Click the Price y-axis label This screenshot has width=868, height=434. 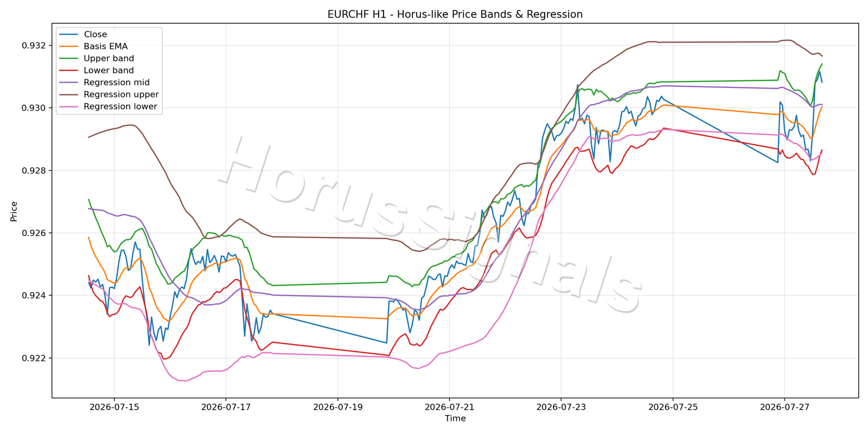(x=14, y=211)
